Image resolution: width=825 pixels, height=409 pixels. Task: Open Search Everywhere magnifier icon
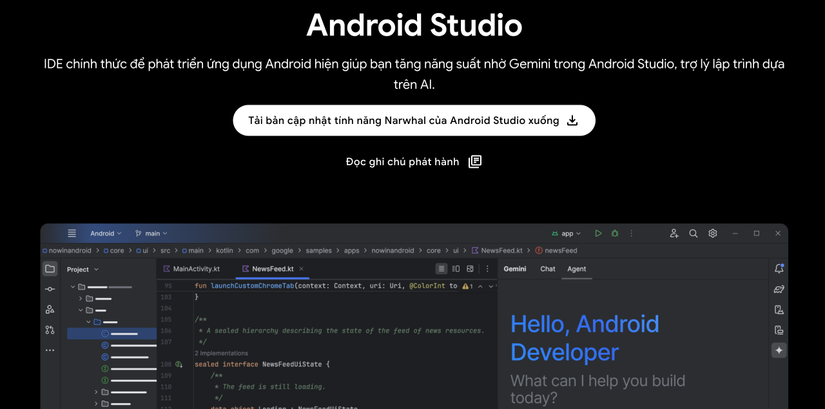pos(693,233)
